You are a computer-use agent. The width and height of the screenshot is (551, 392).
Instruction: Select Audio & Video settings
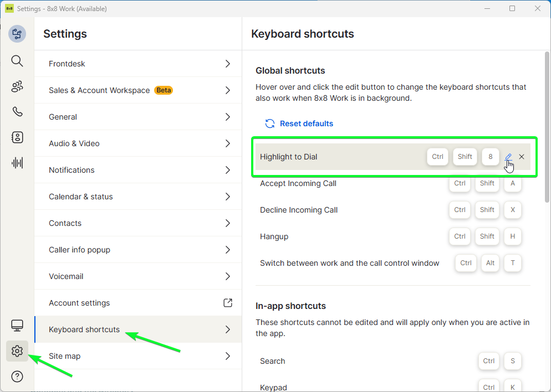[138, 143]
